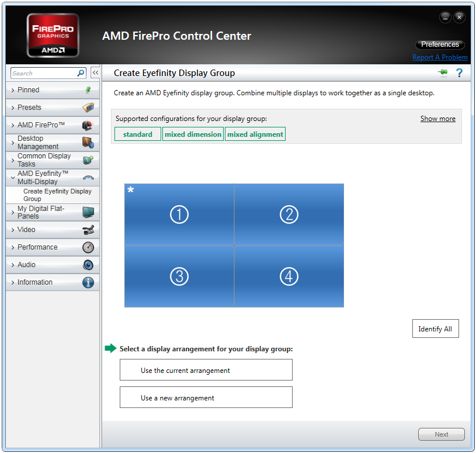Click the Audio speaker icon
Screen dimensions: 476x453
point(88,265)
